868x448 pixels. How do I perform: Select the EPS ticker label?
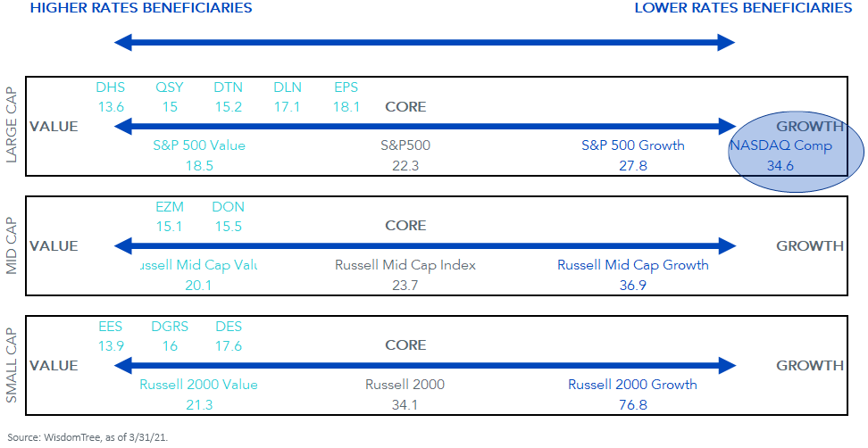point(346,87)
